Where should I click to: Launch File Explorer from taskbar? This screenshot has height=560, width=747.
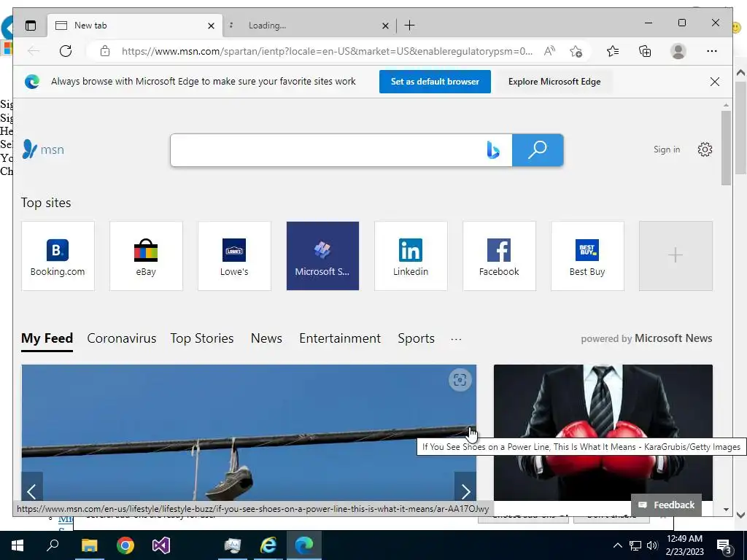tap(89, 545)
